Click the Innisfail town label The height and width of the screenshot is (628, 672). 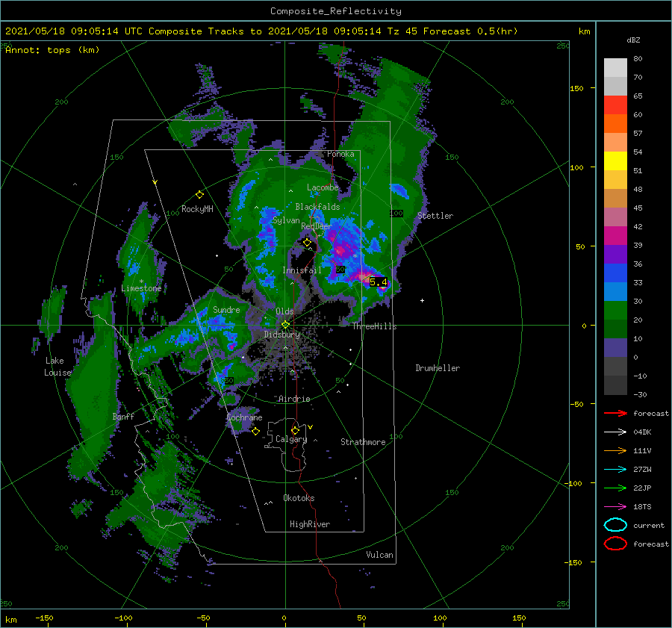pos(302,270)
